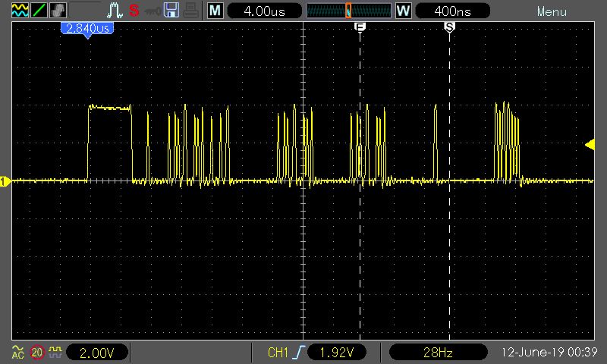Open the Menu in top right
Viewport: 607px width, 364px height.
point(552,11)
